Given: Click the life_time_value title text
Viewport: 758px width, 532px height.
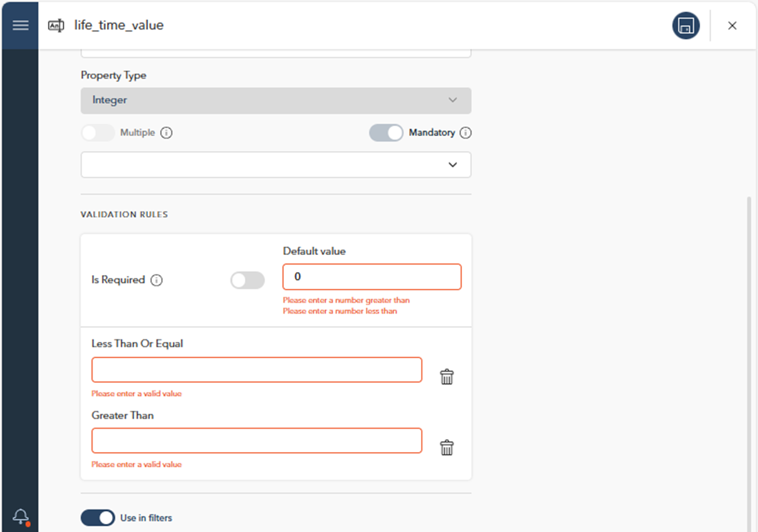Looking at the screenshot, I should (119, 26).
